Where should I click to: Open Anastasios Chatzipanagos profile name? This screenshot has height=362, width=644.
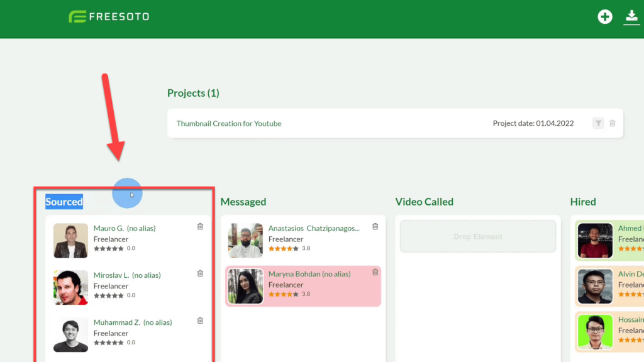(314, 228)
